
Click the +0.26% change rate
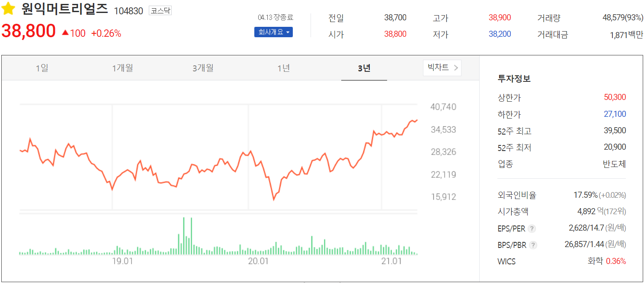106,33
